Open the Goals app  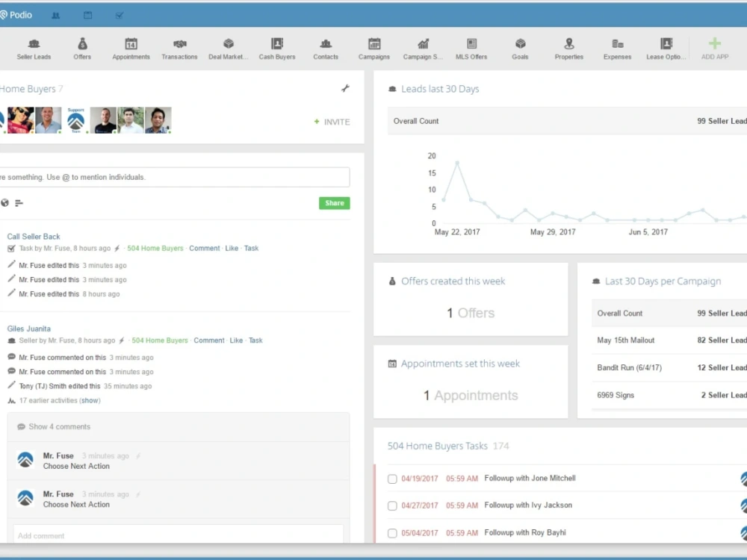[520, 49]
